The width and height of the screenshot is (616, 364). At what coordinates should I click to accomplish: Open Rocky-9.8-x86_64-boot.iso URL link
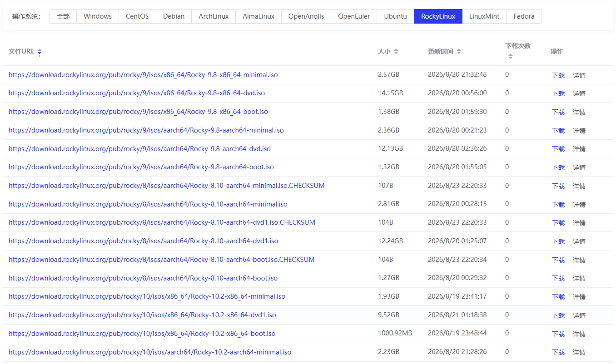click(x=138, y=112)
